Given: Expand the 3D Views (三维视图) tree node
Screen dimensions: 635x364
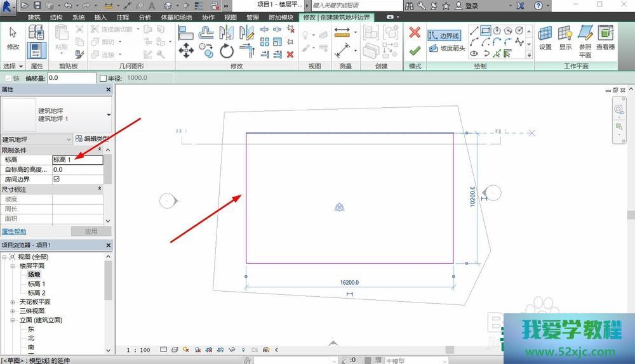Looking at the screenshot, I should 13,311.
